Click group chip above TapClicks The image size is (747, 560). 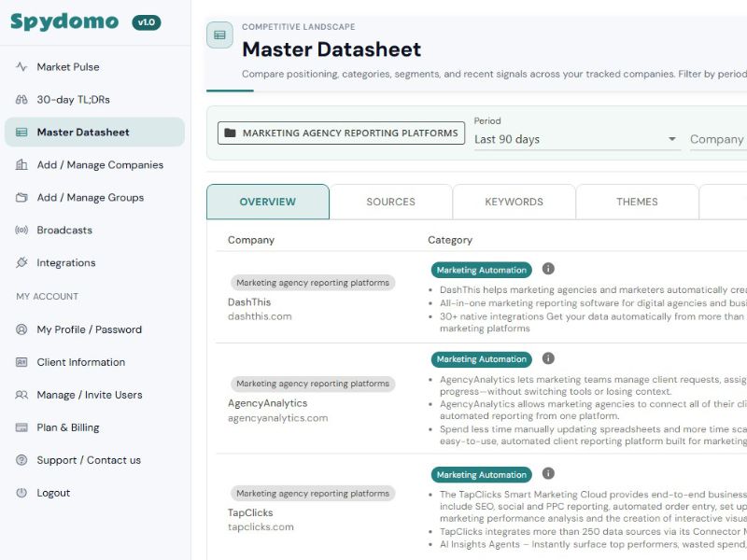click(x=313, y=494)
